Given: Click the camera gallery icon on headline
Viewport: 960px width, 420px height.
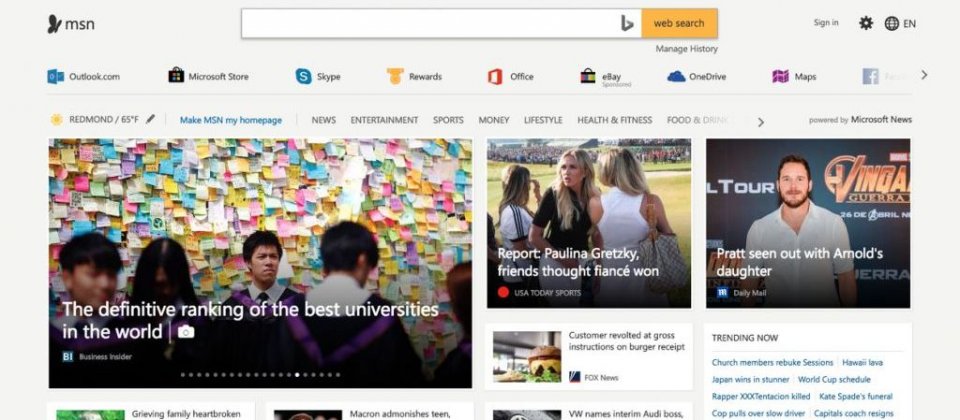Looking at the screenshot, I should tap(186, 332).
